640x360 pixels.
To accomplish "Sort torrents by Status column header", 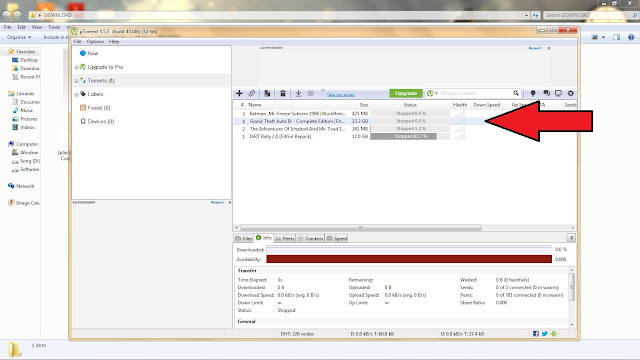I will tap(410, 105).
